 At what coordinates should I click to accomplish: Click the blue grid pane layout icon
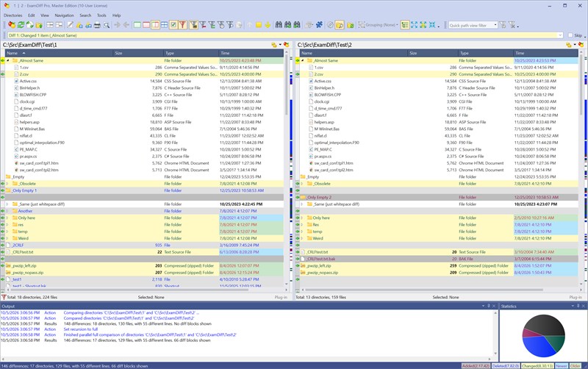[x=164, y=25]
